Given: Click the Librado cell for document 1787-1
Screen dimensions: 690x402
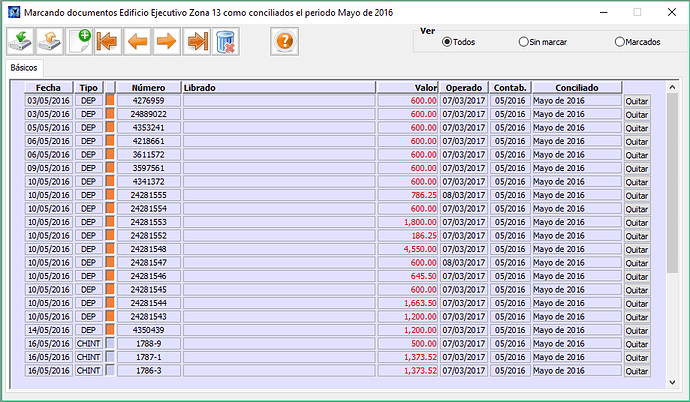Looking at the screenshot, I should click(278, 357).
